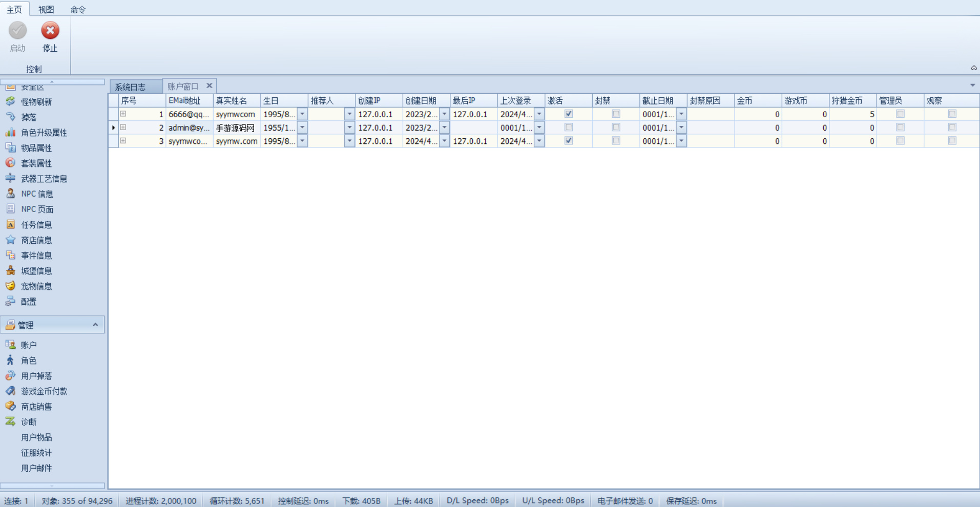The image size is (980, 507).
Task: Expand row 3 details plus box
Action: click(x=123, y=140)
